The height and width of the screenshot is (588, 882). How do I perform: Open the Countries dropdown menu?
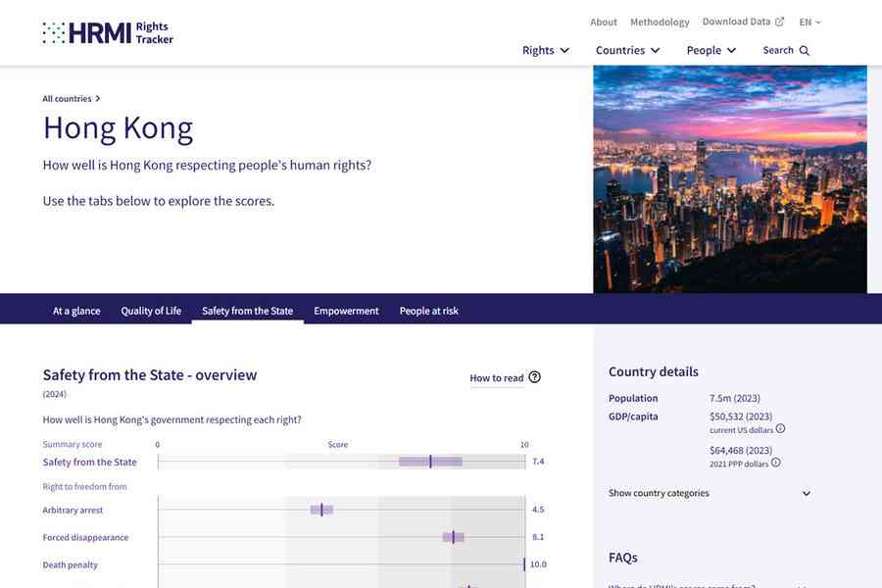click(x=628, y=50)
